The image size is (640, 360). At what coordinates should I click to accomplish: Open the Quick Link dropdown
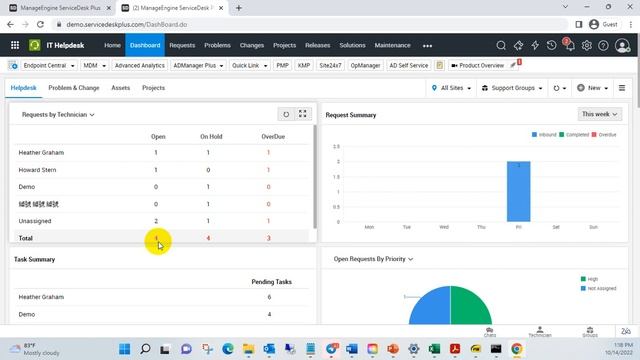pos(249,65)
